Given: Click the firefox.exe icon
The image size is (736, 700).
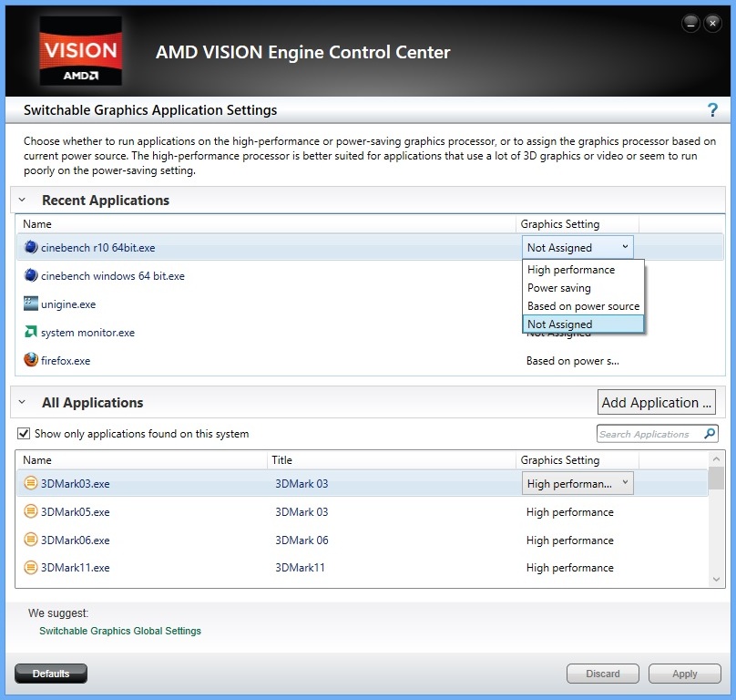Looking at the screenshot, I should (30, 360).
